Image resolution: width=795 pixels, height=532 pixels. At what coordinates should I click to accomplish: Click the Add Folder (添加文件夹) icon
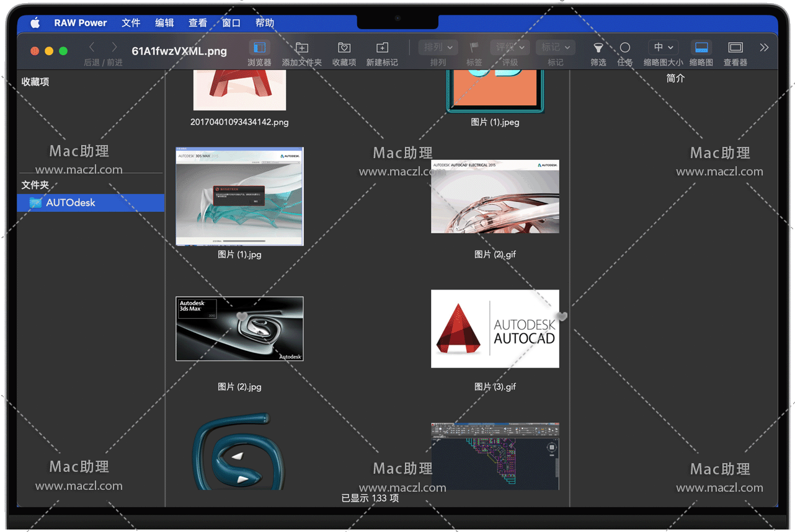(302, 48)
